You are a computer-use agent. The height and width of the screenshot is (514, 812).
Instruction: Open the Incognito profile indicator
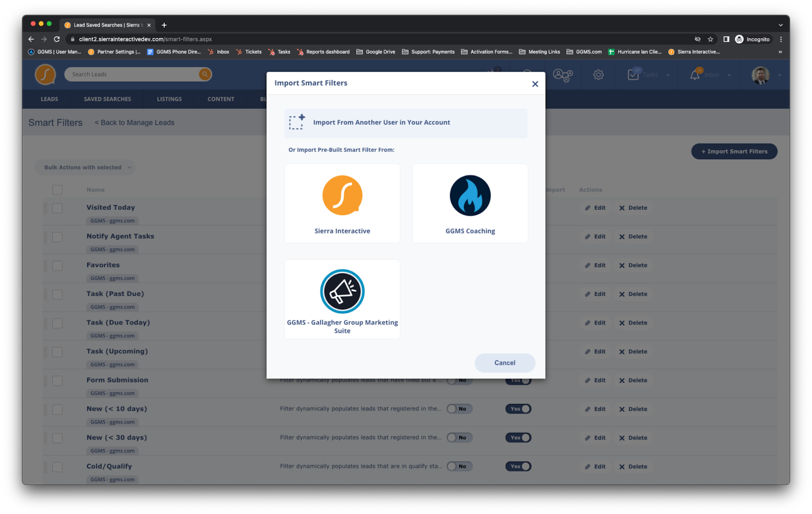[x=753, y=39]
